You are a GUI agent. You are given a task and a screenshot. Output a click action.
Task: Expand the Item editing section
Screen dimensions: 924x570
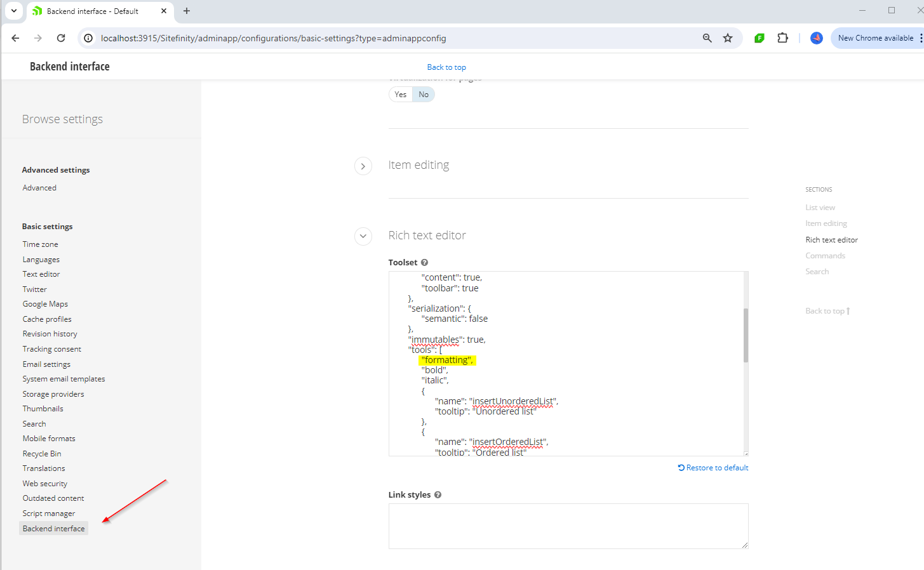click(x=363, y=166)
